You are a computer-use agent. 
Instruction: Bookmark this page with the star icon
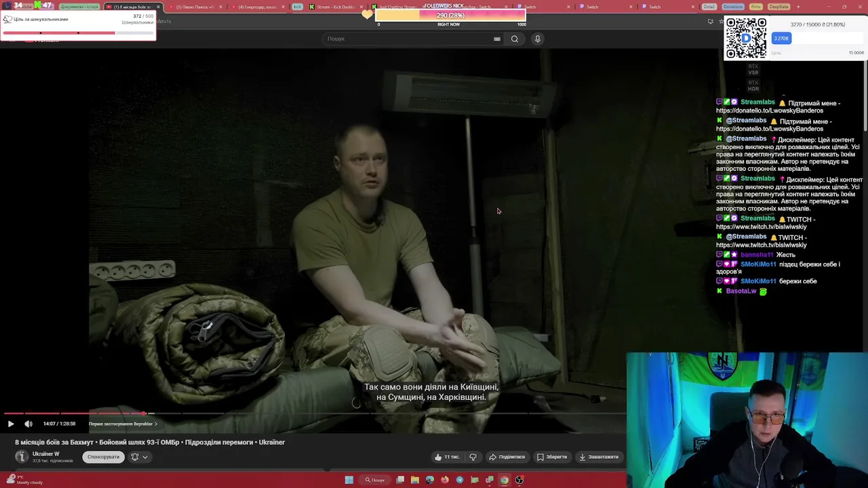point(721,22)
